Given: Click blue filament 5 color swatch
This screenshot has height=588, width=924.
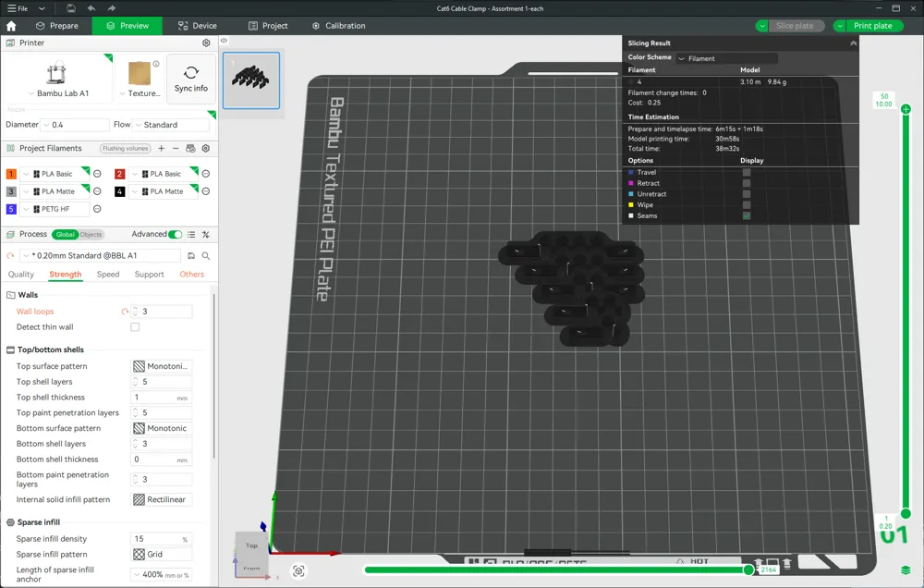Looking at the screenshot, I should point(11,209).
